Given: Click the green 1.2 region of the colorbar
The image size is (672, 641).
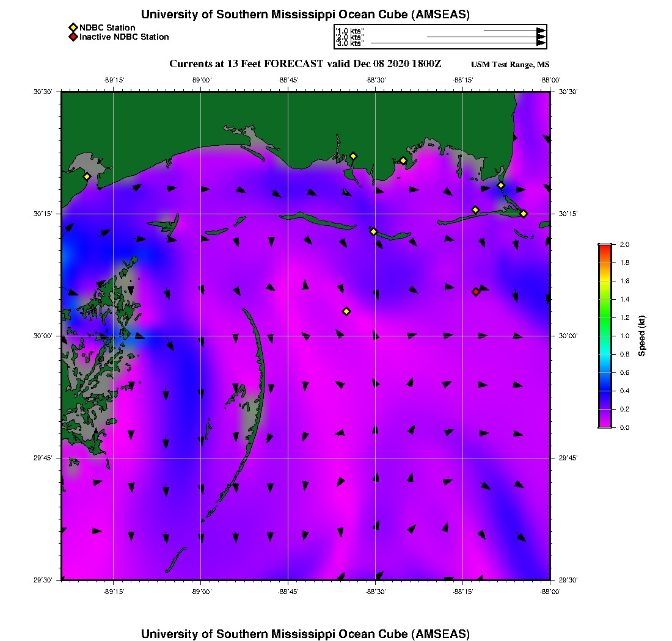Looking at the screenshot, I should (x=605, y=317).
